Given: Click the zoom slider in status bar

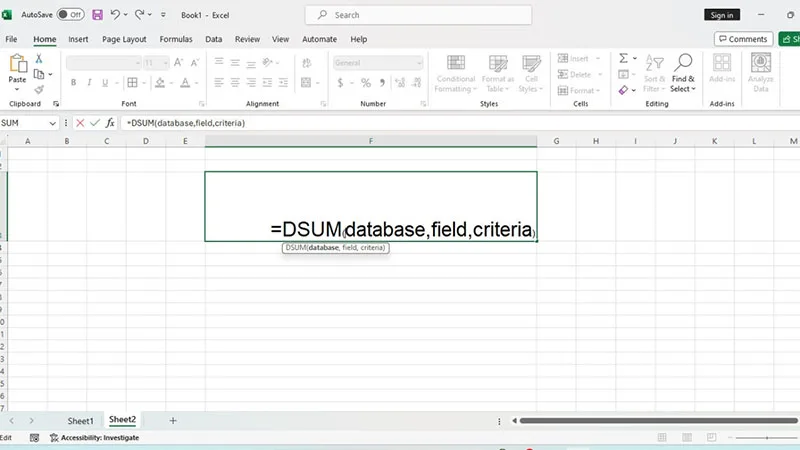Looking at the screenshot, I should pos(766,437).
